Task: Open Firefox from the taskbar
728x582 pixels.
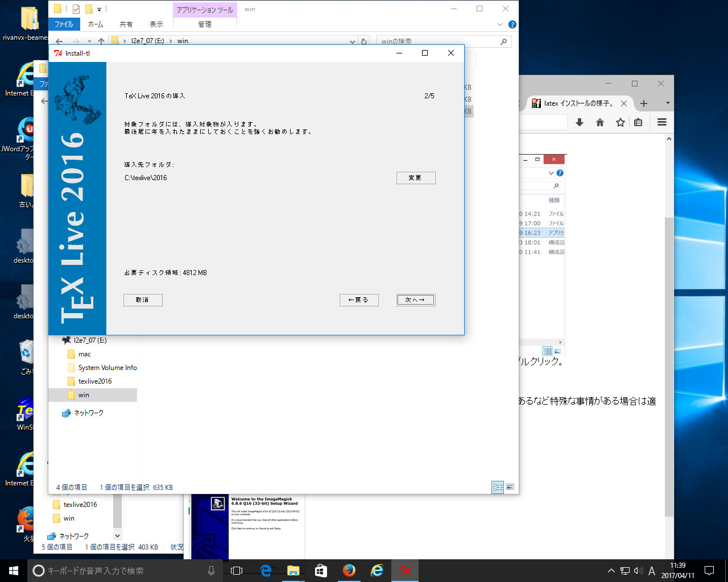Action: click(x=349, y=571)
